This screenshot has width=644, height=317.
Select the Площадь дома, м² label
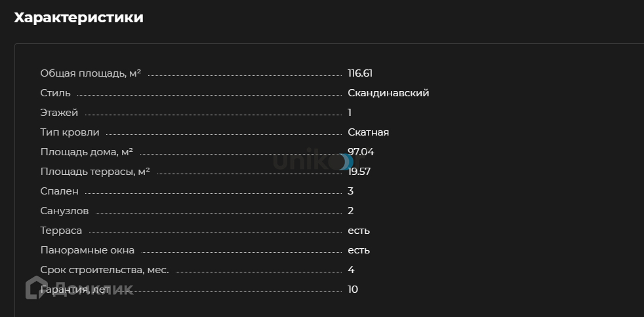point(87,152)
